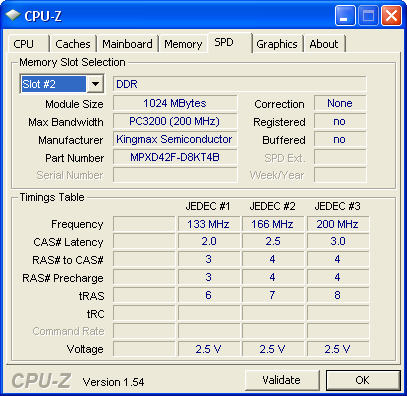Click the CAS# Latency 2.0 cell
This screenshot has height=396, width=407.
(209, 241)
